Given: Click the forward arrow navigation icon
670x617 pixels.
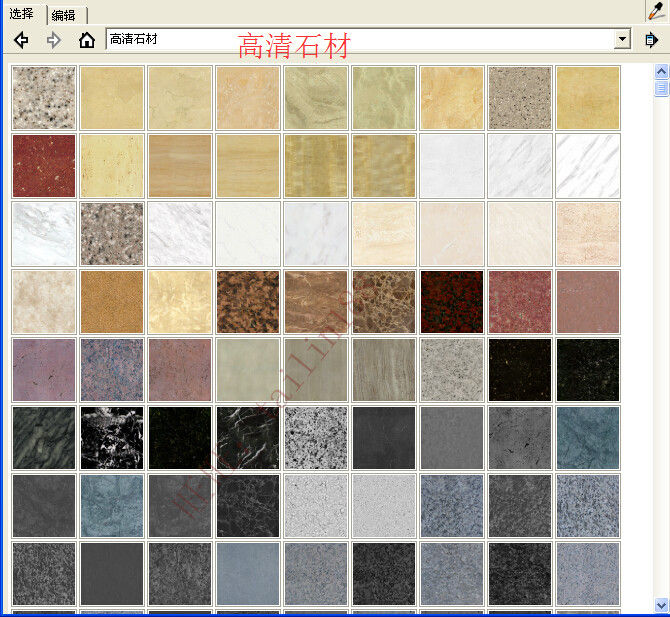Looking at the screenshot, I should coord(53,40).
